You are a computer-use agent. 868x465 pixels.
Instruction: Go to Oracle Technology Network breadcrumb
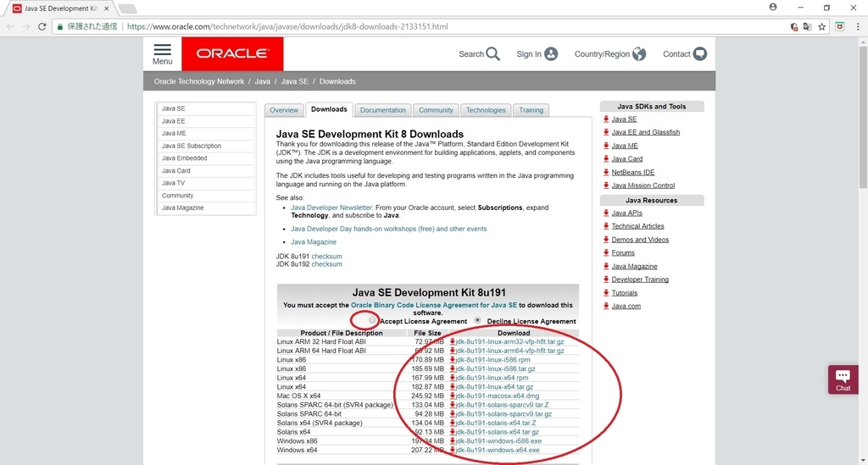click(198, 82)
